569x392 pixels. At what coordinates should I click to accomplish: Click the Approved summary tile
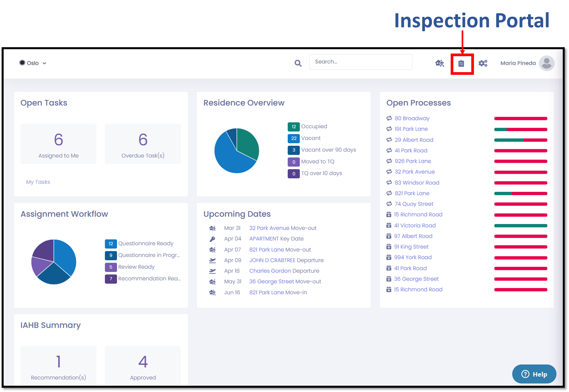click(143, 366)
